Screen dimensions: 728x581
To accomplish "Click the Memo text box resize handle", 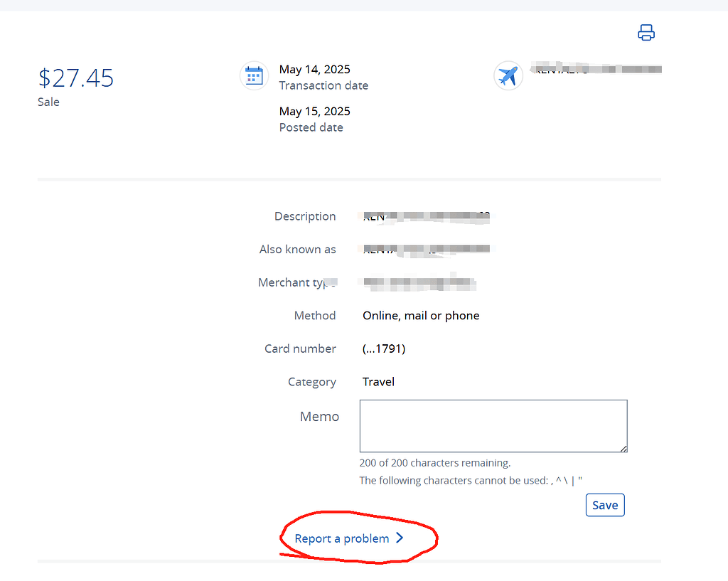I will [x=623, y=448].
